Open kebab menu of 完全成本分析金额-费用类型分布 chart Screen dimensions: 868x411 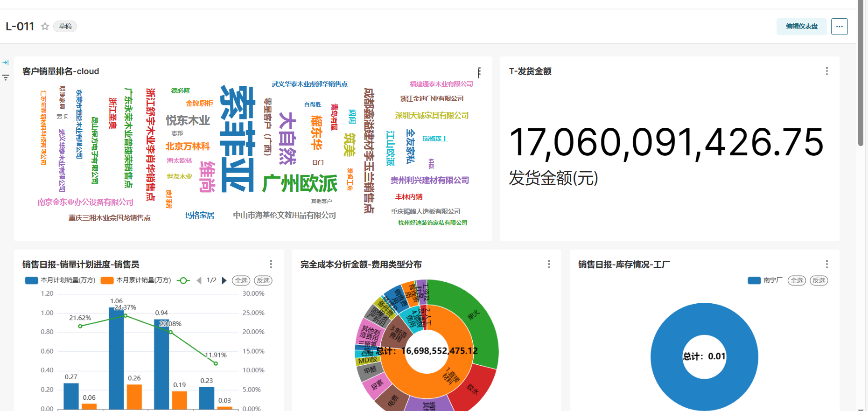tap(549, 264)
